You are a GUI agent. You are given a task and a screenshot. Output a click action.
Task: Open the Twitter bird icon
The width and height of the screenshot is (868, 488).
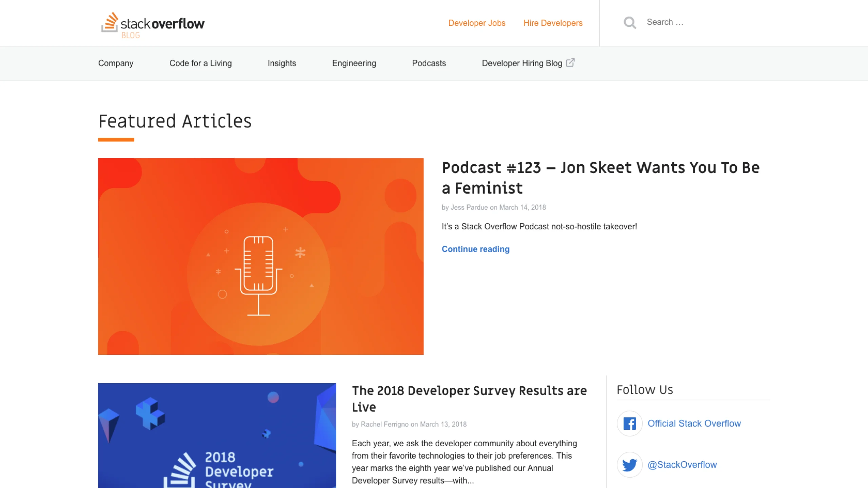tap(630, 465)
